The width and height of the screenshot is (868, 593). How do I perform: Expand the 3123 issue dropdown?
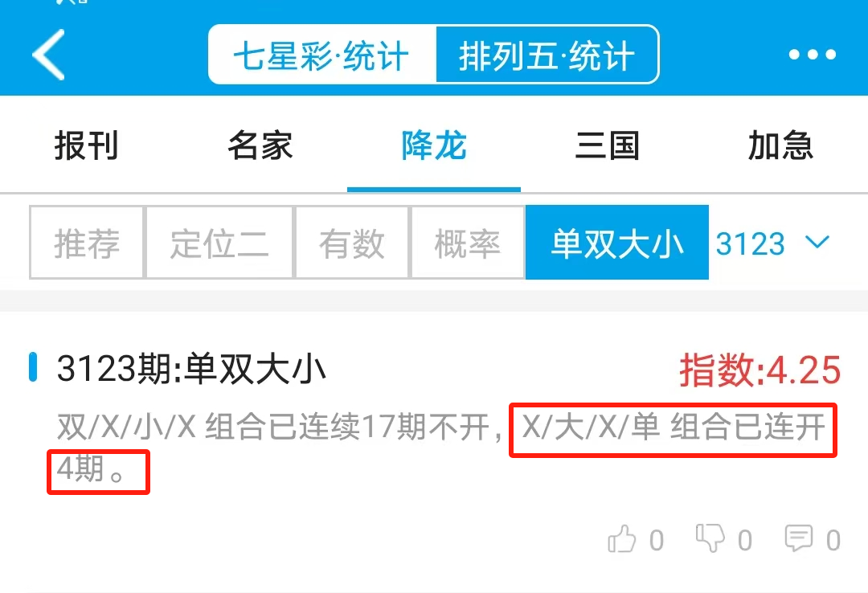772,243
